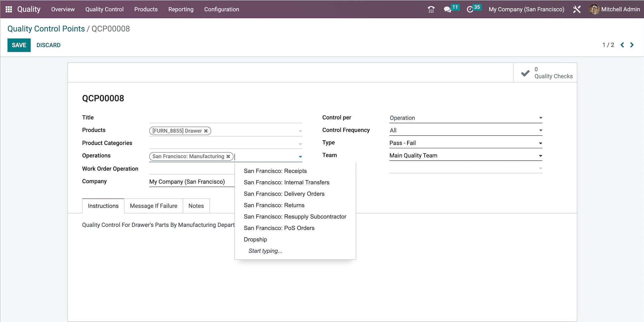Remove San Francisco: Manufacturing tag

click(x=228, y=156)
